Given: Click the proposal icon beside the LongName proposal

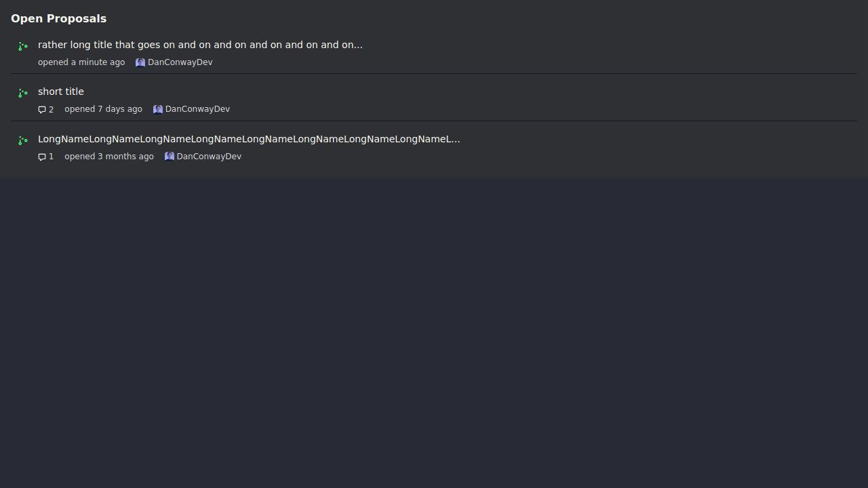Looking at the screenshot, I should (x=23, y=140).
